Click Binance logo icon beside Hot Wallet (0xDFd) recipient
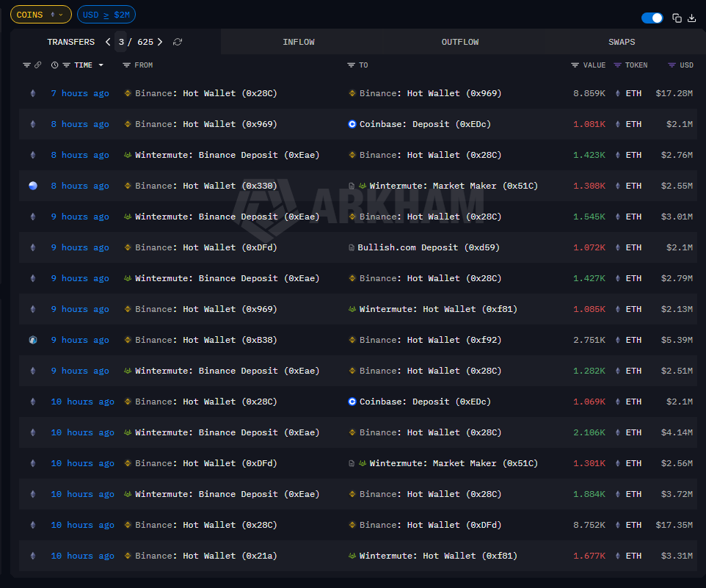The height and width of the screenshot is (588, 706). click(x=352, y=525)
